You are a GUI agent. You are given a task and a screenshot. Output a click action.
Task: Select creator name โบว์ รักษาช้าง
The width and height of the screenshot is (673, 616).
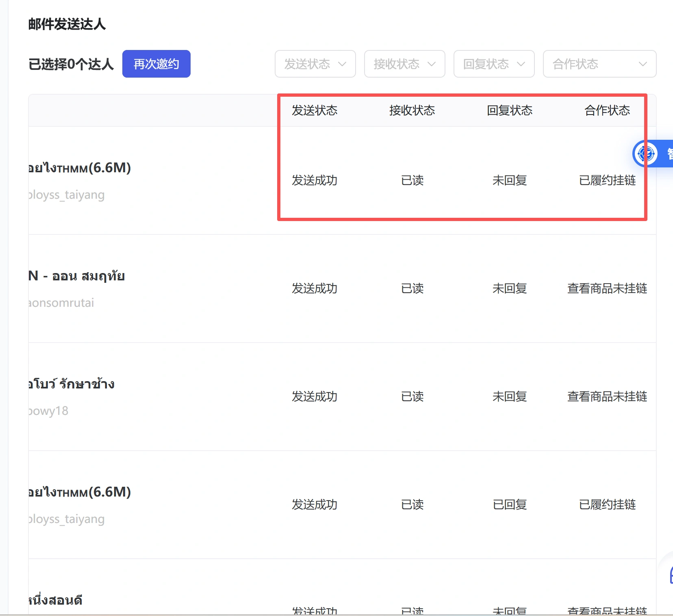(72, 384)
